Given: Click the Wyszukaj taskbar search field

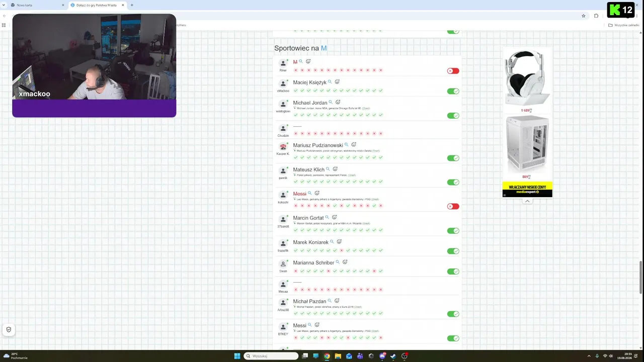Looking at the screenshot, I should coord(271,356).
